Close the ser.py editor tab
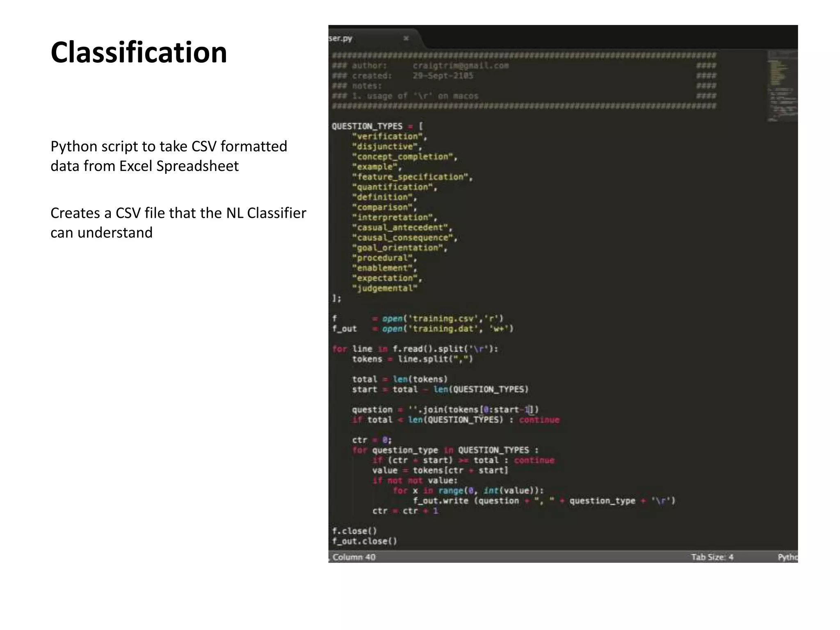The image size is (840, 630). (x=406, y=38)
